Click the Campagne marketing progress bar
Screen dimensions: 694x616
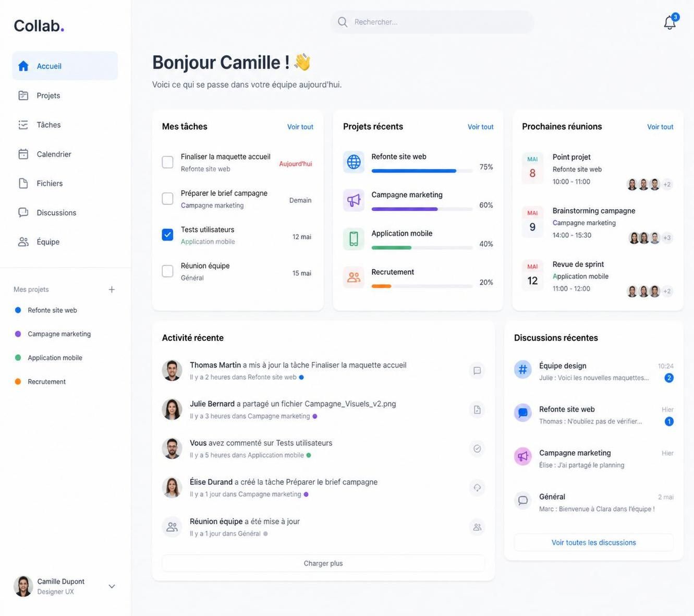coord(422,209)
